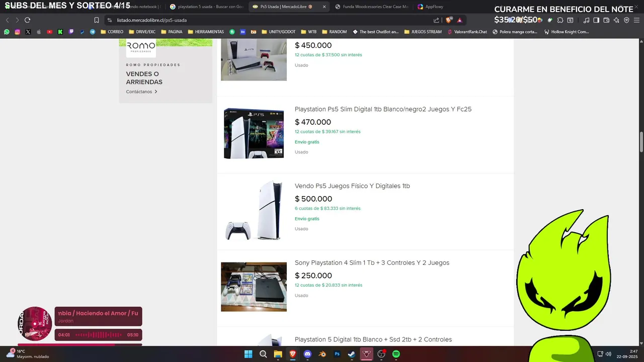Open the UNITY/GODOT bookmarks folder
This screenshot has width=644, height=362.
pos(278,32)
